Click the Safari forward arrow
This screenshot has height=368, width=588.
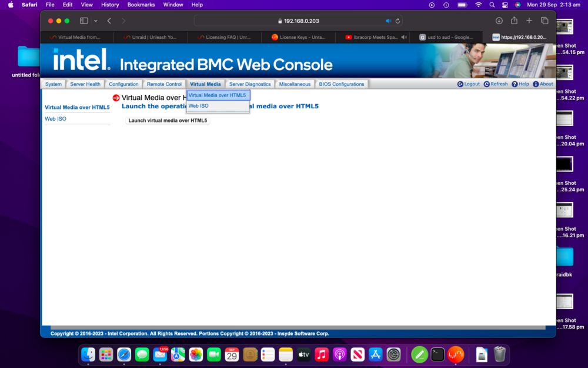pyautogui.click(x=123, y=21)
